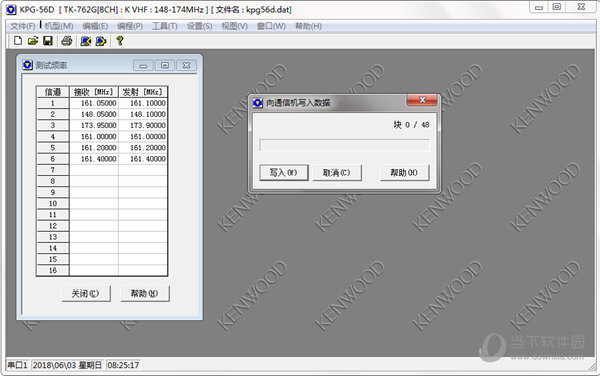600x376 pixels.
Task: Click the yellow question mark Help icon
Action: [x=120, y=41]
